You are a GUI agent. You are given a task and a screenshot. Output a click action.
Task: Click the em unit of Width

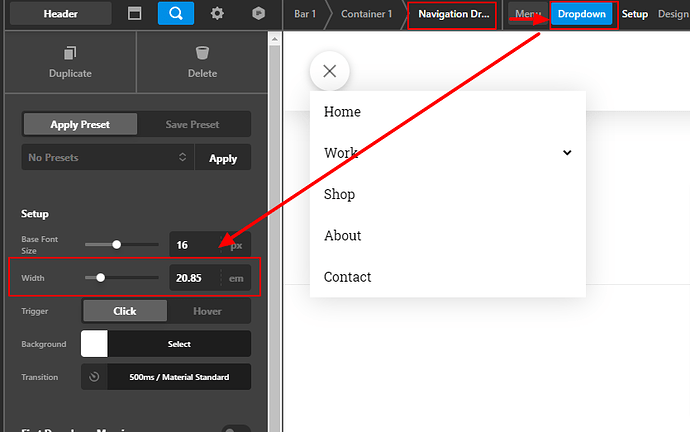236,278
